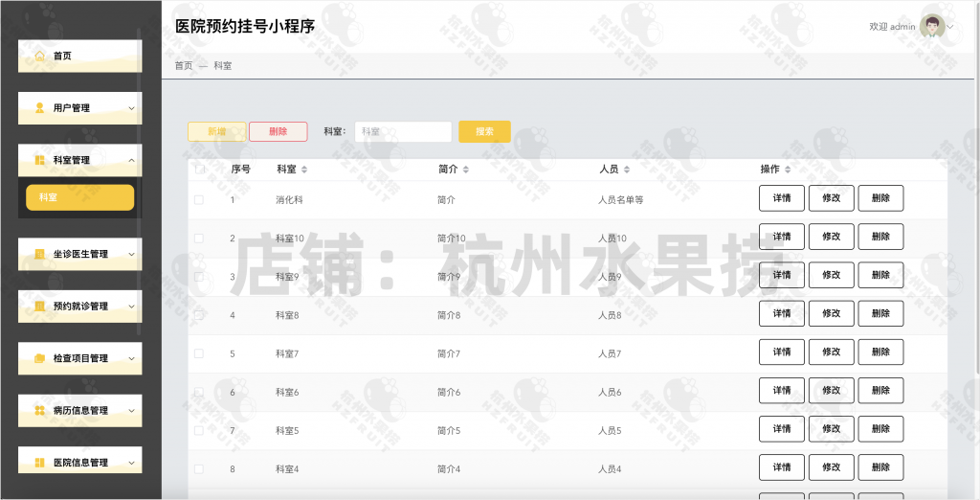Open the 病历信息管理 menu label
This screenshot has width=980, height=500.
pos(80,411)
